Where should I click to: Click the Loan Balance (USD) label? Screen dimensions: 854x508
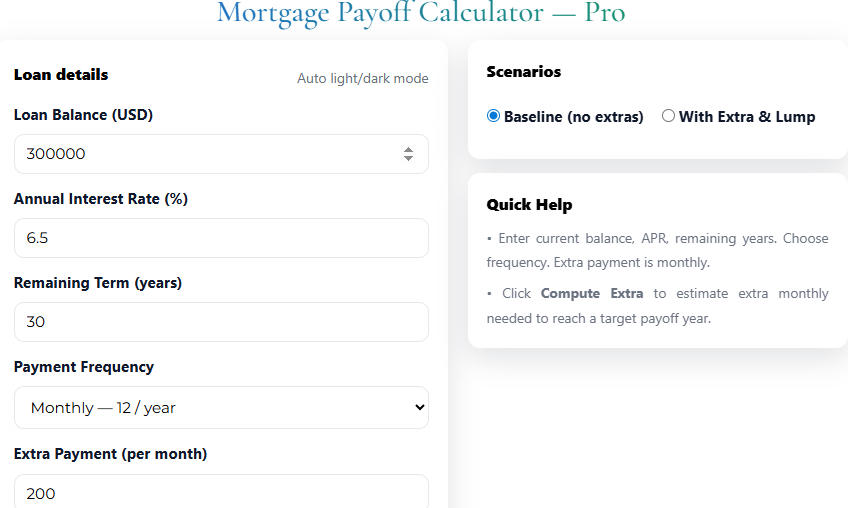coord(82,115)
